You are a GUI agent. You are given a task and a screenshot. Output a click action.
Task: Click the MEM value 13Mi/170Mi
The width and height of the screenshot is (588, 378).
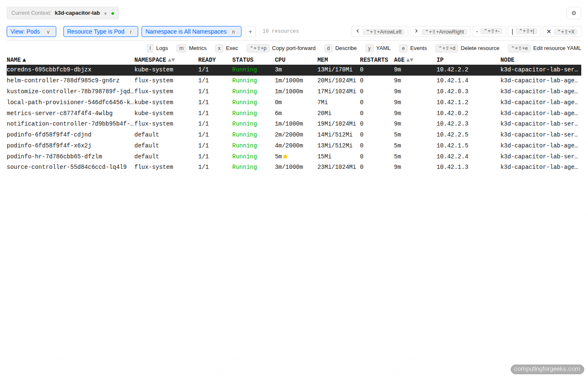coord(335,70)
